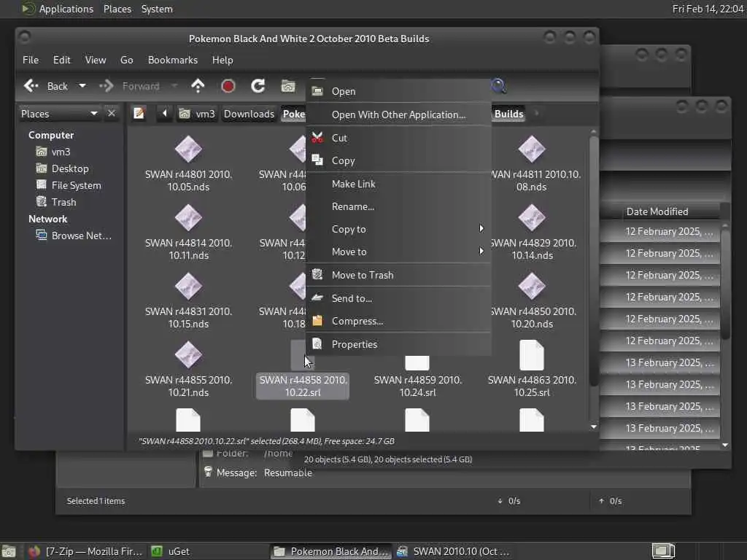The image size is (747, 560).
Task: Open the Bookmarks menu
Action: [x=172, y=60]
